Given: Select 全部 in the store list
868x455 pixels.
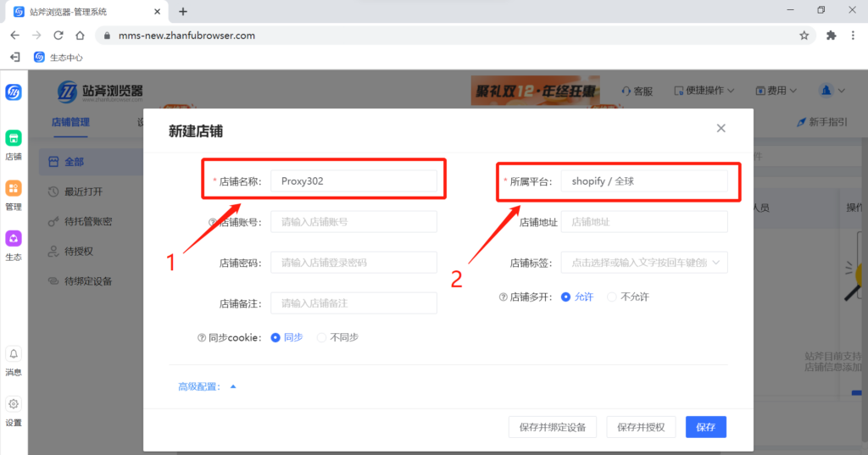Looking at the screenshot, I should (91, 162).
